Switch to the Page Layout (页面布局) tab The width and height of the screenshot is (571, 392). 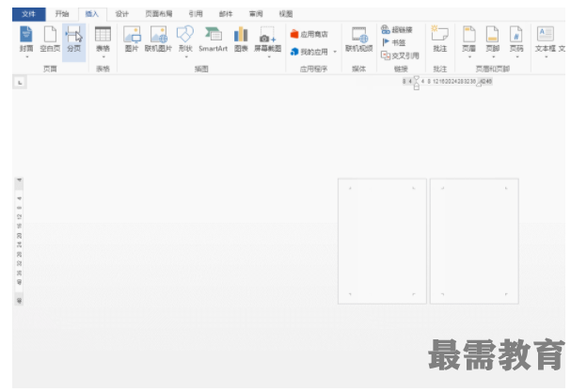(159, 14)
